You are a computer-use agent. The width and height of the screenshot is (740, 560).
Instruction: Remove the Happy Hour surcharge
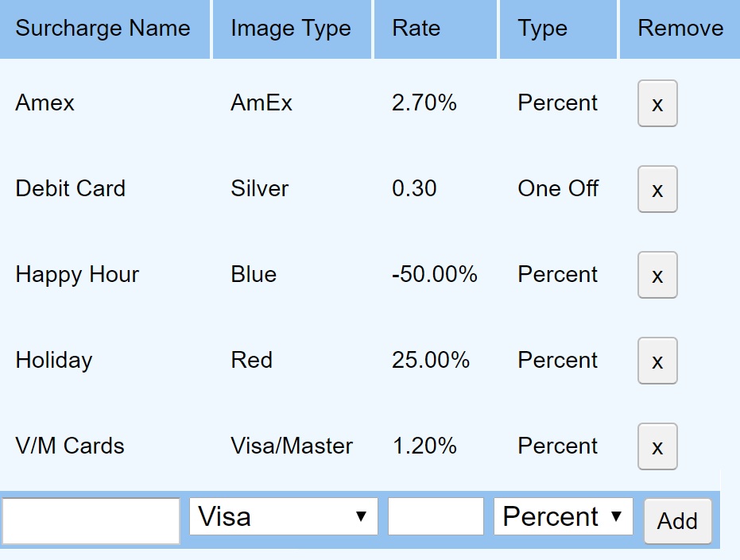(657, 276)
